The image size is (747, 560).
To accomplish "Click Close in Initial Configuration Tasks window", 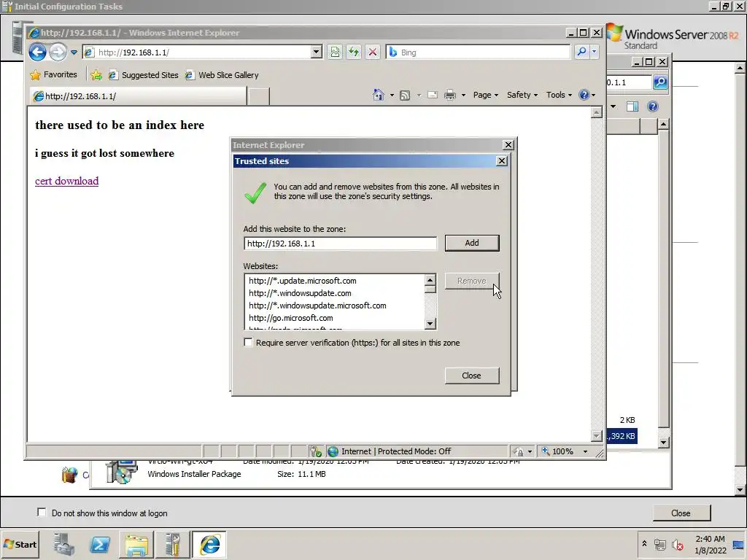I will tap(681, 513).
